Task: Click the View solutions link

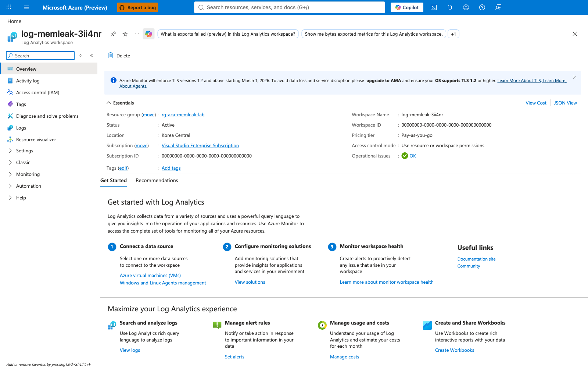Action: pyautogui.click(x=250, y=282)
